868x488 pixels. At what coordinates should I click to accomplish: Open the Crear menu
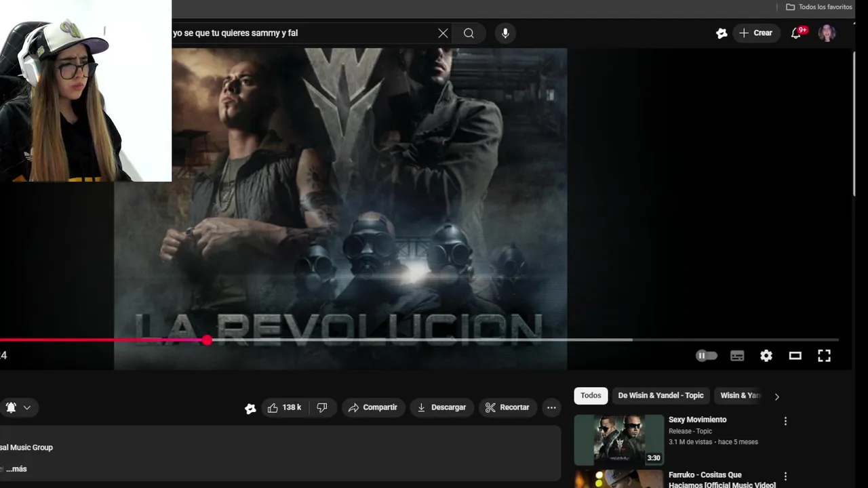(x=756, y=33)
